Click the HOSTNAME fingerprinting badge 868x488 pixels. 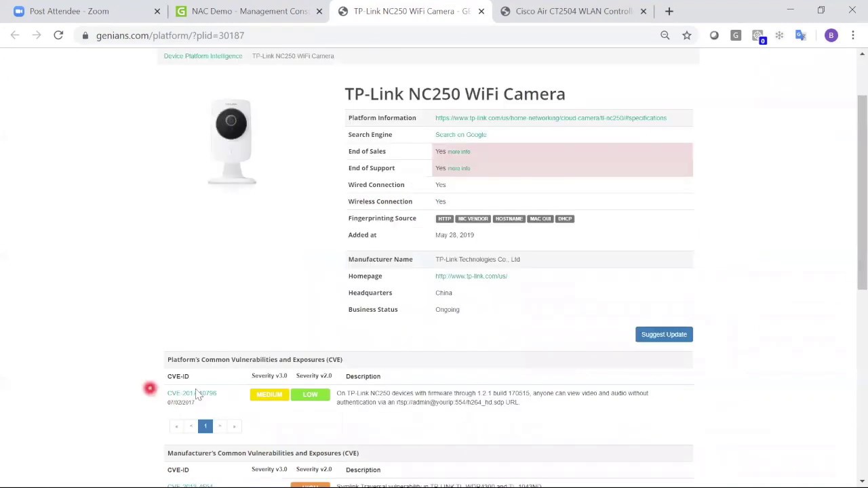coord(509,218)
